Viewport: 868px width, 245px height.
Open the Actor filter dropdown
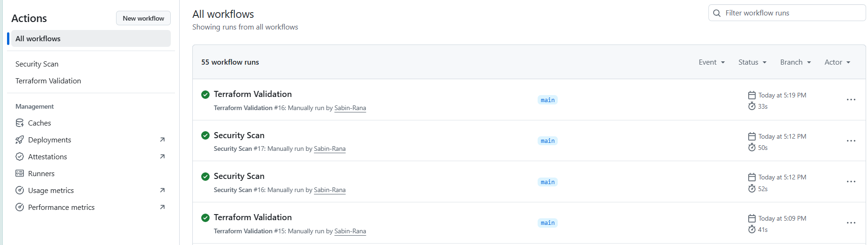pyautogui.click(x=837, y=62)
